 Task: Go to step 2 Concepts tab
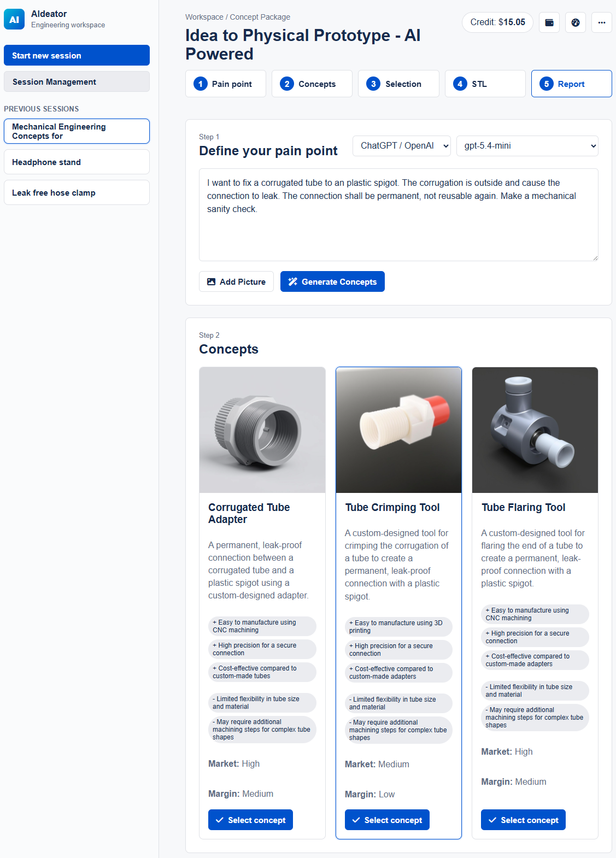point(312,84)
